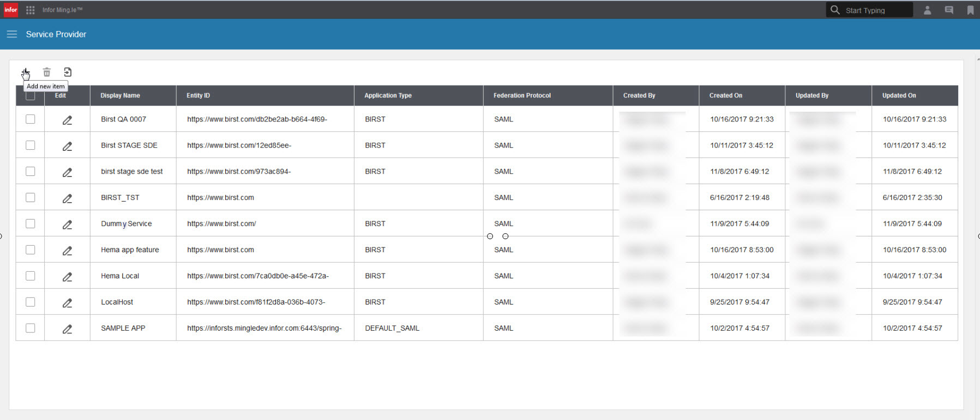The height and width of the screenshot is (420, 980).
Task: Click created date 9/25/2017 9:54:47
Action: point(739,302)
